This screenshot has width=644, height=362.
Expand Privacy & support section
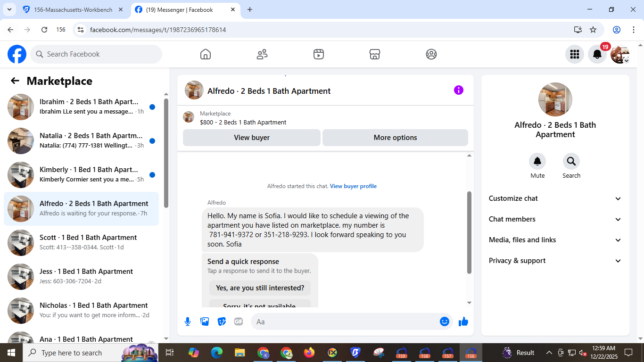tap(555, 261)
